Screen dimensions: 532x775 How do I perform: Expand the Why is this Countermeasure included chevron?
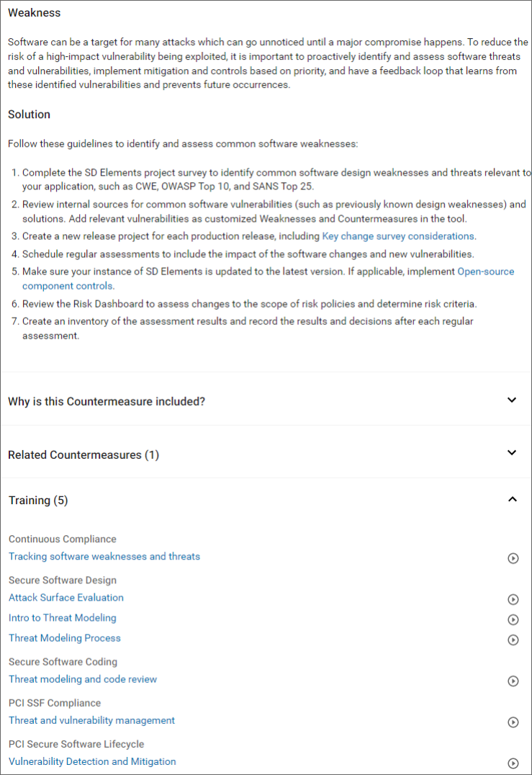tap(512, 400)
